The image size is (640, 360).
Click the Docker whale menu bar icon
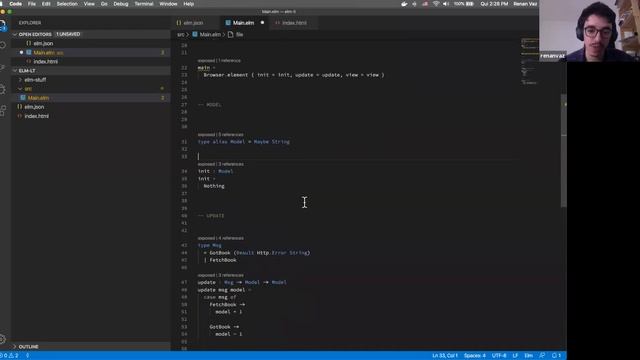tap(404, 4)
